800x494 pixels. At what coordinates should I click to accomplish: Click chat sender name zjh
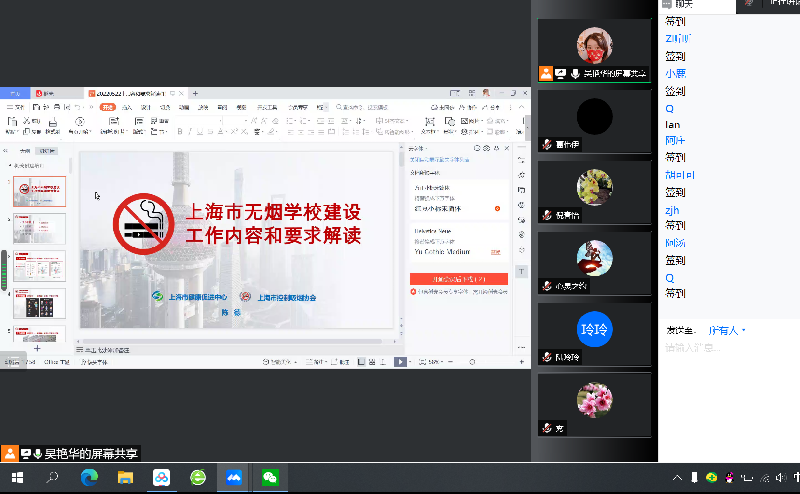(672, 210)
